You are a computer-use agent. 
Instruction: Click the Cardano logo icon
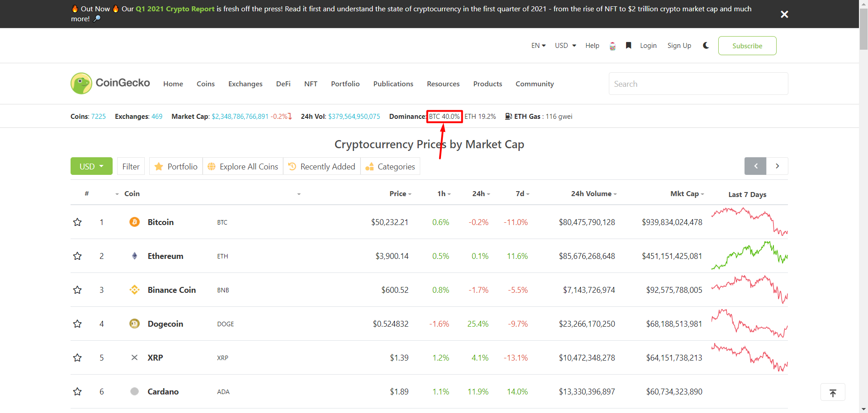pyautogui.click(x=134, y=391)
